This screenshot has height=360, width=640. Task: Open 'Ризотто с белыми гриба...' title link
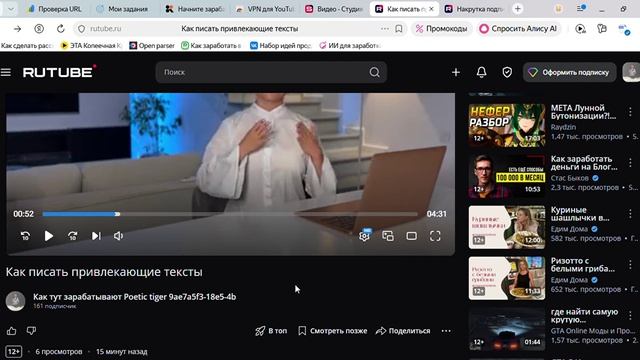coord(582,264)
